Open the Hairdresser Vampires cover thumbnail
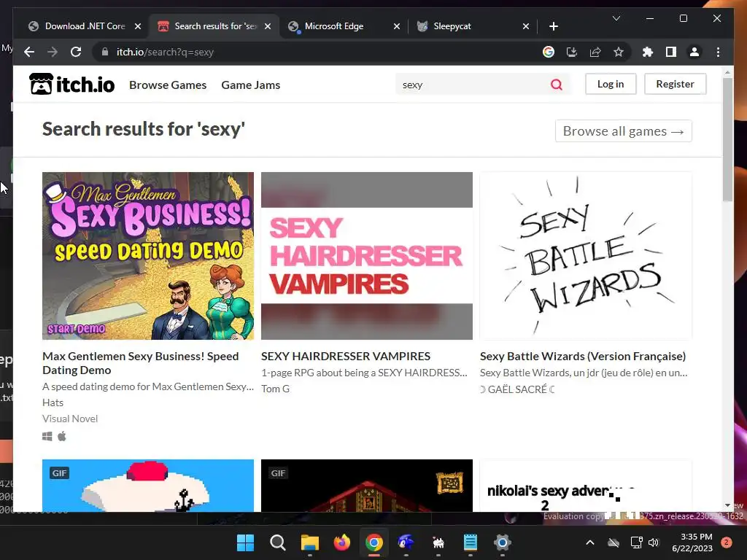 coord(367,256)
